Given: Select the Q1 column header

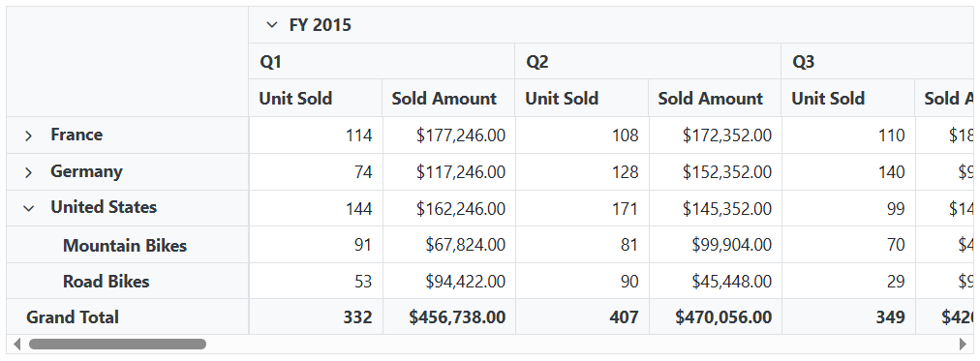Looking at the screenshot, I should pos(382,61).
